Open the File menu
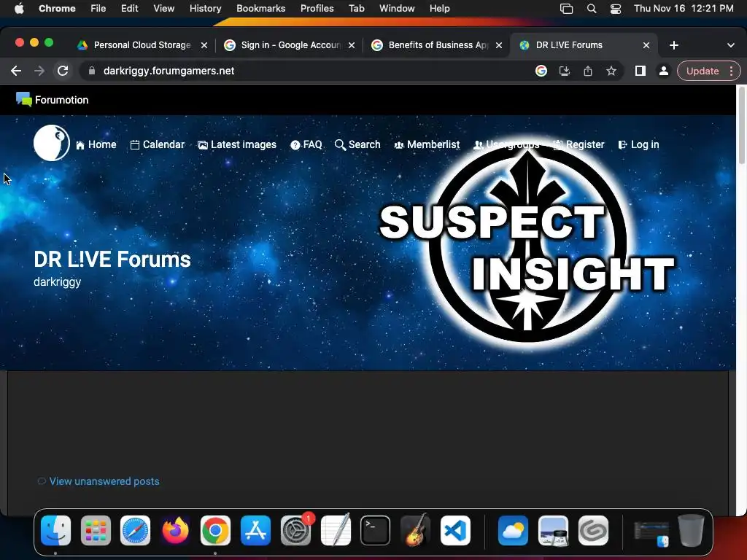747x560 pixels. pos(98,9)
